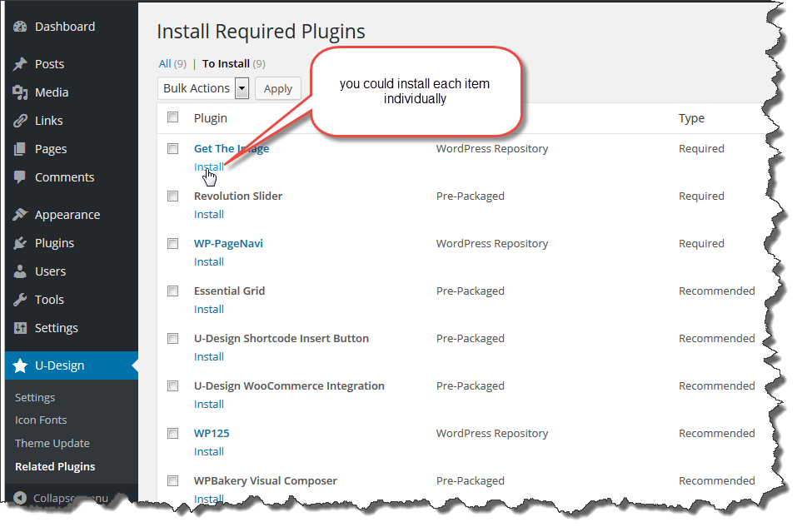Screen dimensions: 802x532
Task: Open the Get The Image plugin link
Action: click(x=232, y=148)
